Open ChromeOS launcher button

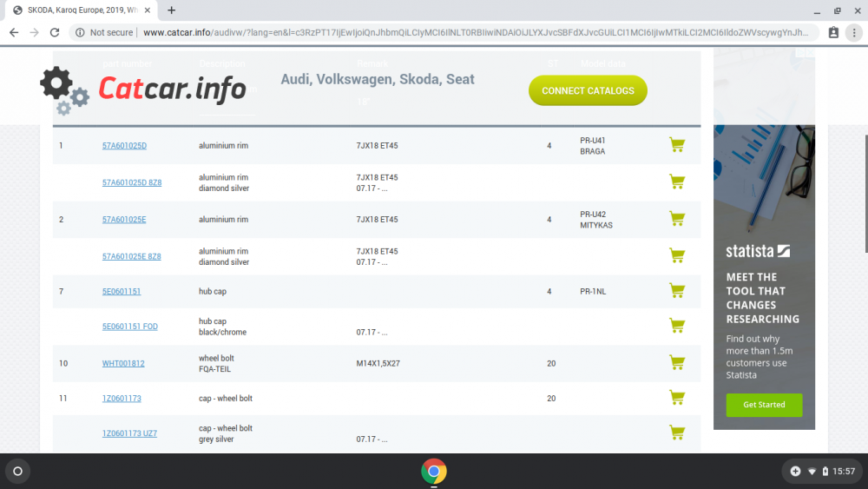[17, 472]
